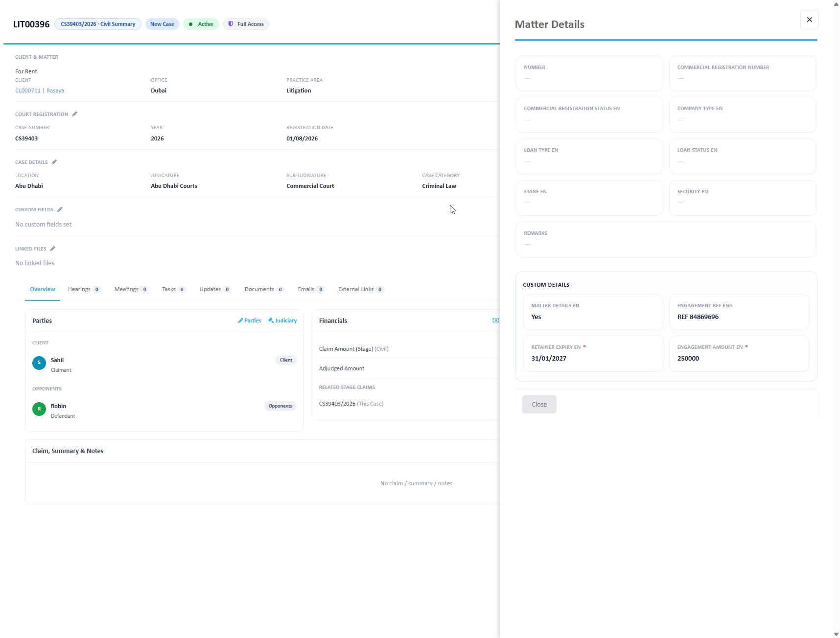Click the Dubai office value
840x638 pixels.
(x=159, y=91)
